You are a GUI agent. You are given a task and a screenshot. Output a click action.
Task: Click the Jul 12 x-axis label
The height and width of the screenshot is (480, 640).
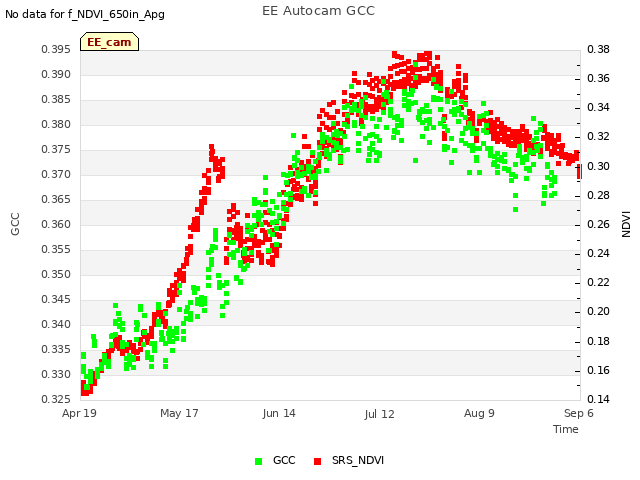380,414
